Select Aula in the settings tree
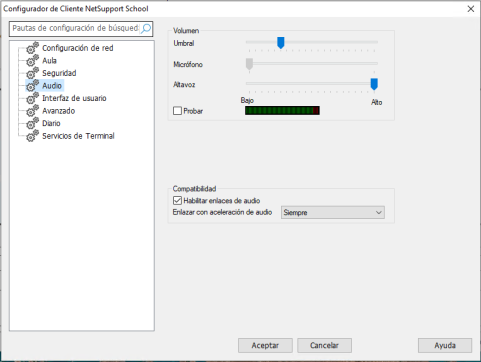Image resolution: width=481 pixels, height=362 pixels. (49, 61)
